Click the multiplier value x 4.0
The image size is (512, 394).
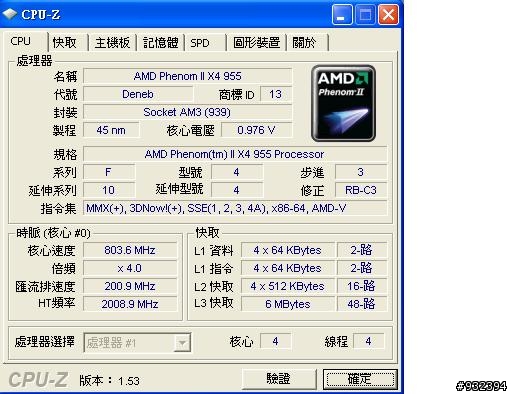tap(130, 268)
